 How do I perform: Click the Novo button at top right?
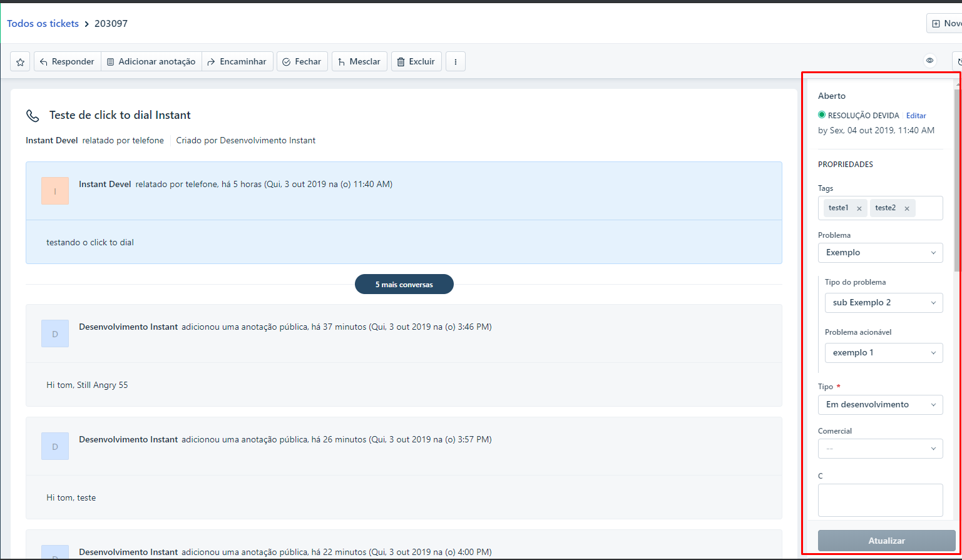tap(945, 23)
